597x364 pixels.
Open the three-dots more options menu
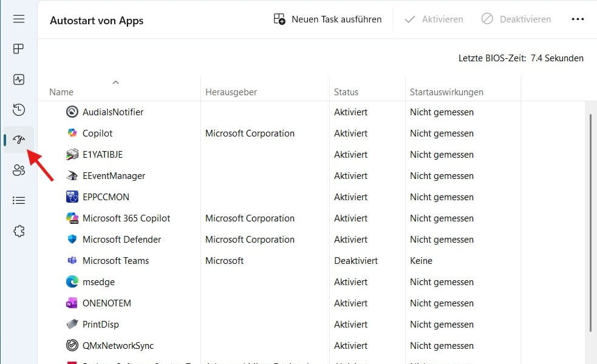point(578,19)
